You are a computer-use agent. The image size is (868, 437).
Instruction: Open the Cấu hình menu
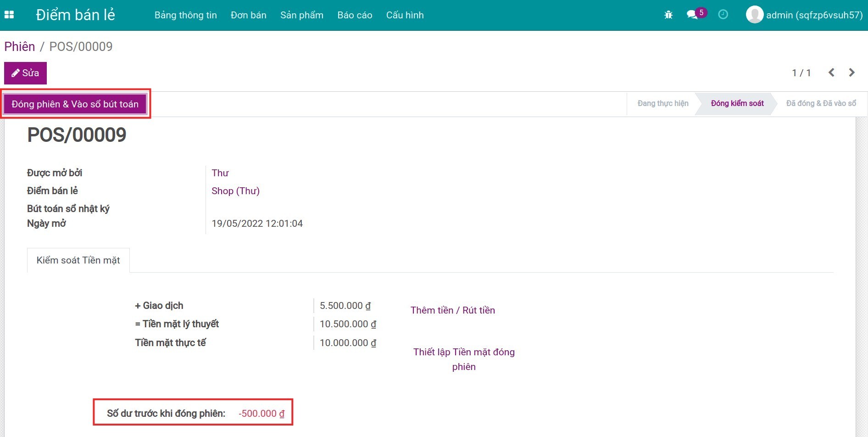(405, 15)
